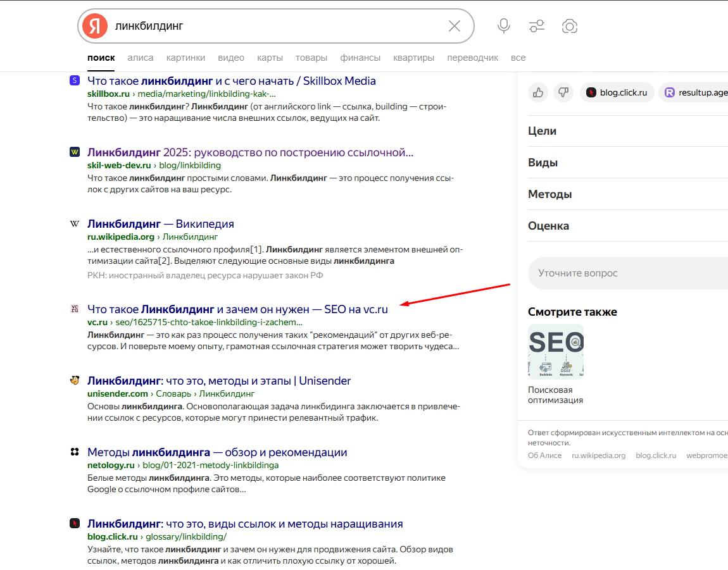Open skil-web-dev.ru blog/linkbilding URL
Image resolution: width=728 pixels, height=570 pixels.
coord(154,165)
